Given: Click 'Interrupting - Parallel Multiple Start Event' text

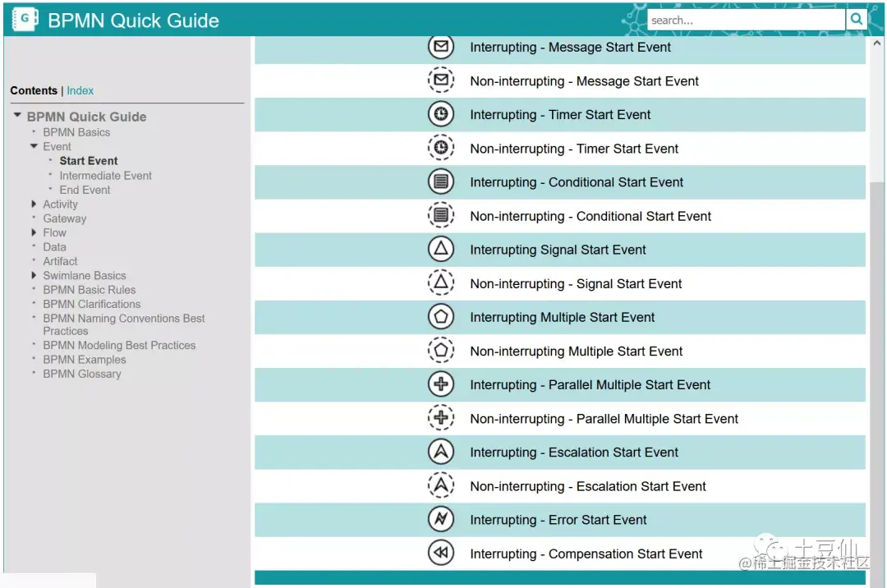Looking at the screenshot, I should point(590,385).
